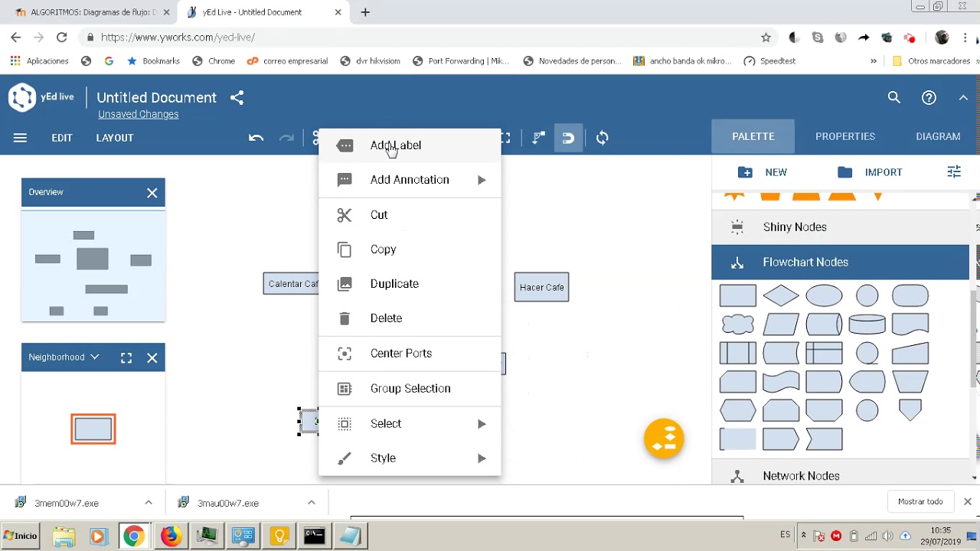
Task: Choose Cut in context menu
Action: (x=410, y=215)
